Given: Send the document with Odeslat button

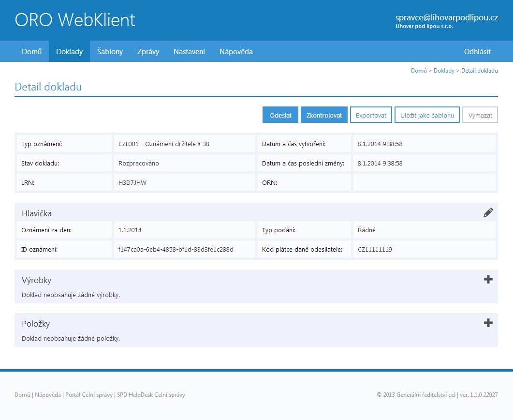Looking at the screenshot, I should pos(280,115).
